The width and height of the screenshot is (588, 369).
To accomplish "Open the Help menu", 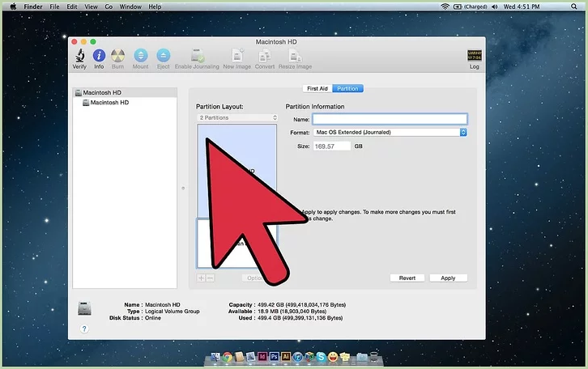I will [155, 6].
